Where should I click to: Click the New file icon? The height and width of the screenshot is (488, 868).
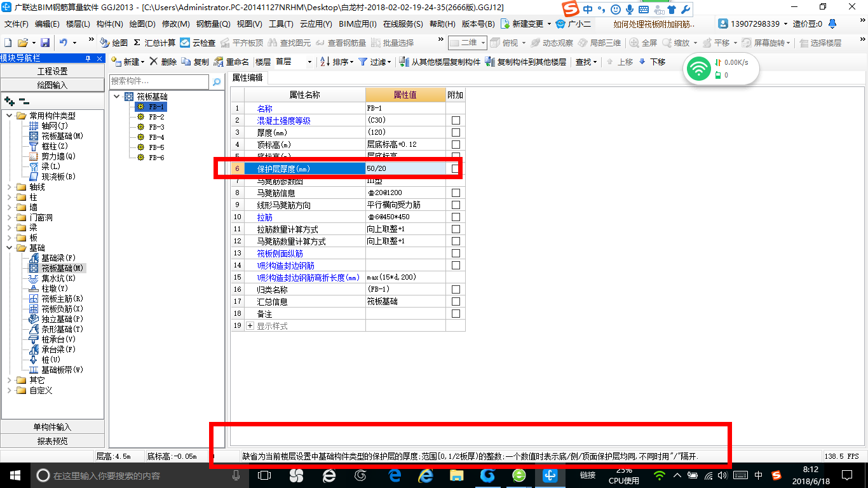pos(8,43)
